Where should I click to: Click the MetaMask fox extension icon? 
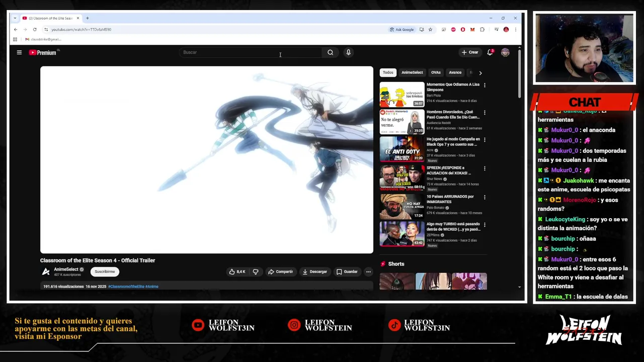472,30
